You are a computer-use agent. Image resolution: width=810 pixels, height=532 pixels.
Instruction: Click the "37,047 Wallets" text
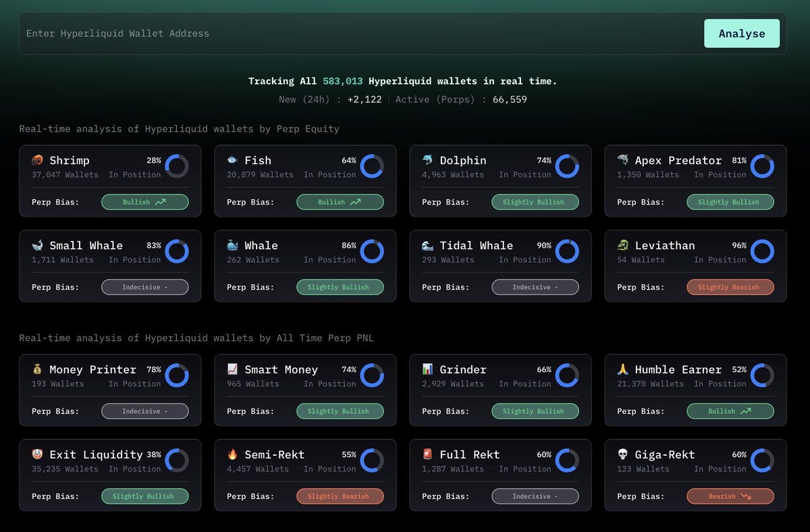click(65, 175)
